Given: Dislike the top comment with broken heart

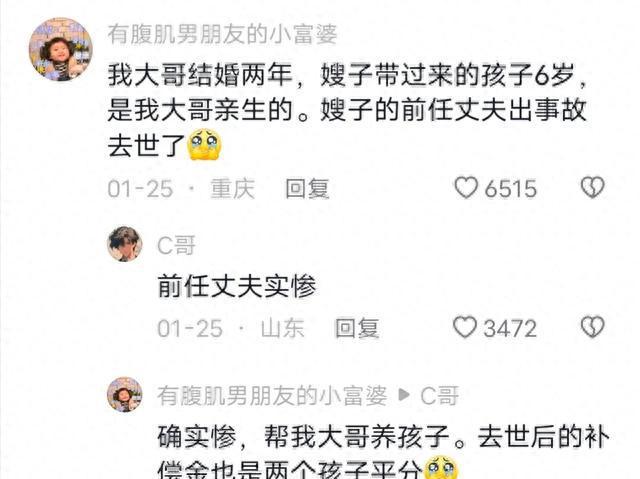Looking at the screenshot, I should coord(592,188).
